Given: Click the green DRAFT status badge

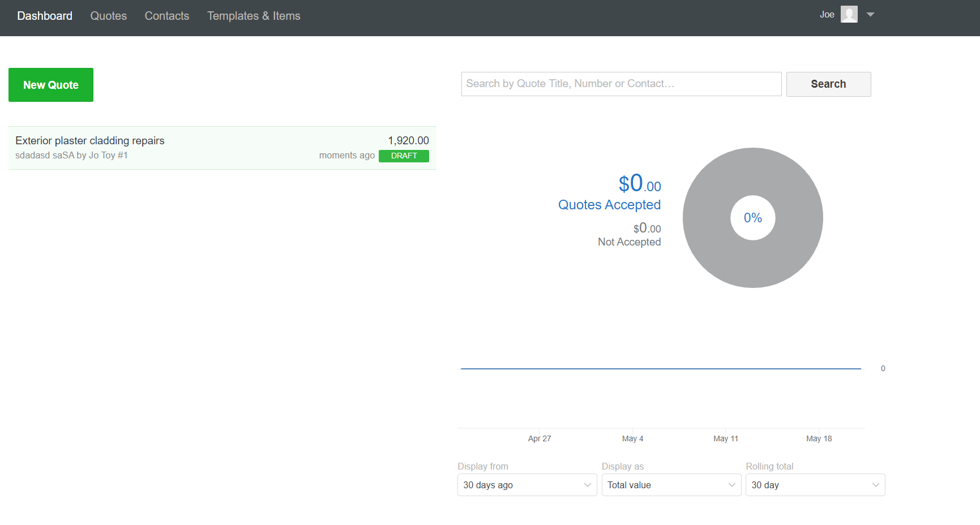Looking at the screenshot, I should (404, 156).
